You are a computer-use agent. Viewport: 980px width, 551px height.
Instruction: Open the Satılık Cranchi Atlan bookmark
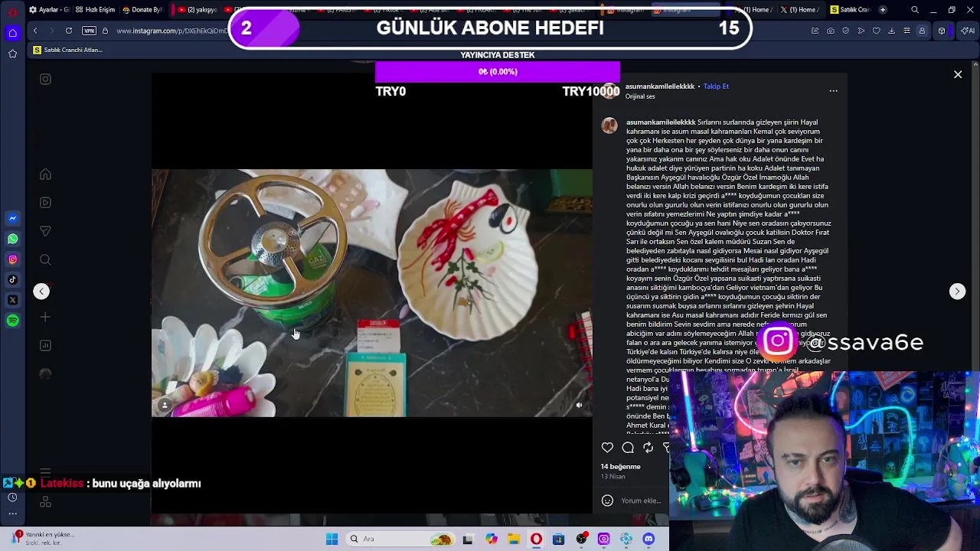coord(67,50)
